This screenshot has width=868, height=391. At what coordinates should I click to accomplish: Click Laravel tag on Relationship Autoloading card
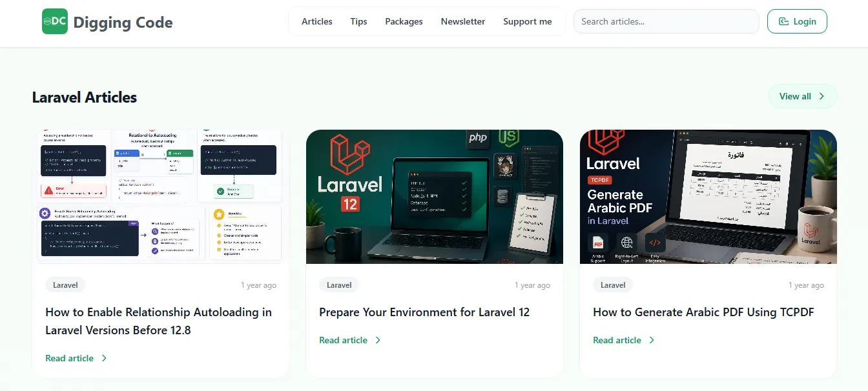point(65,285)
